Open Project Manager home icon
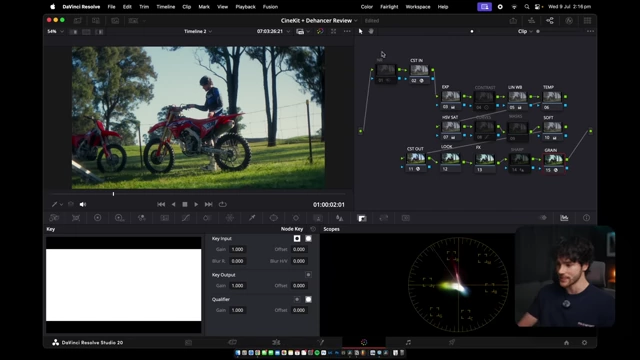 [566, 342]
